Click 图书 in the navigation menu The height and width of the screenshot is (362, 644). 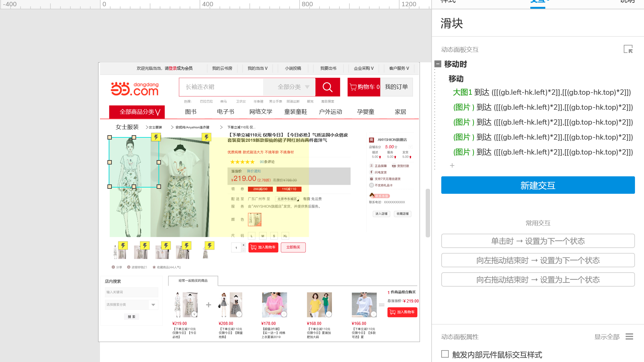click(191, 112)
